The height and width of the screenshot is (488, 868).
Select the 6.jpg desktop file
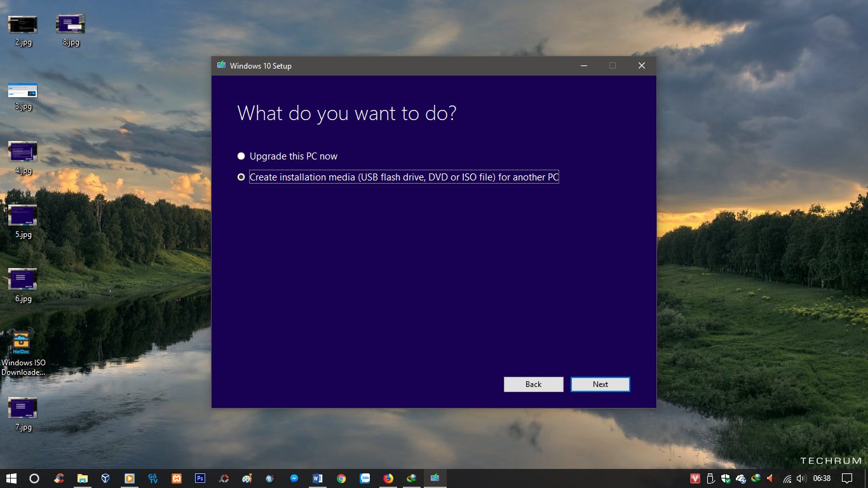click(23, 287)
